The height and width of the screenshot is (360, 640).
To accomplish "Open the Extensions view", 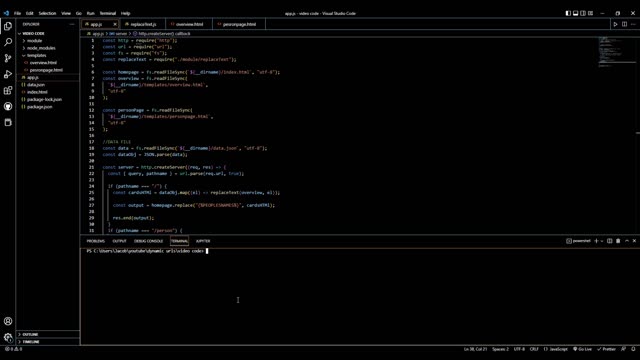I will 8,90.
